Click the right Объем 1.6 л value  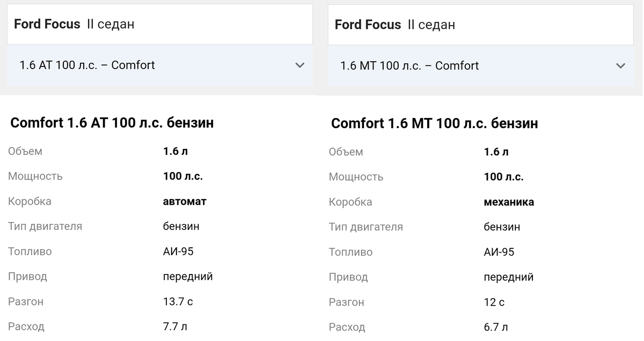tap(496, 152)
